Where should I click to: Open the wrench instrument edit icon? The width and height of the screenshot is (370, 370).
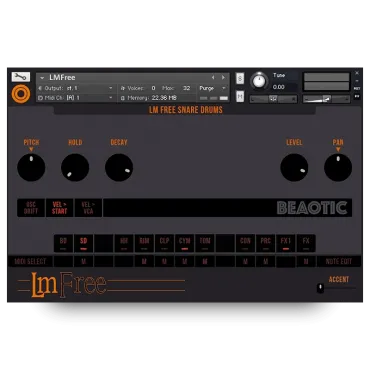(21, 77)
